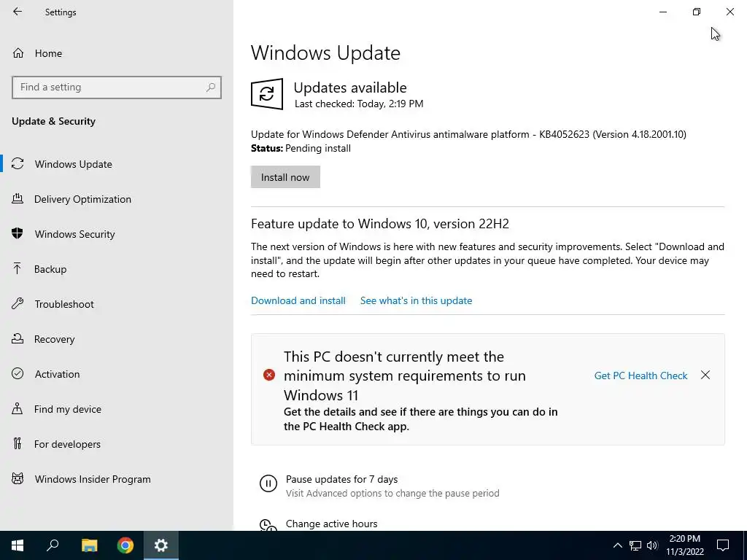Open the Windows Insider Program page

point(93,479)
